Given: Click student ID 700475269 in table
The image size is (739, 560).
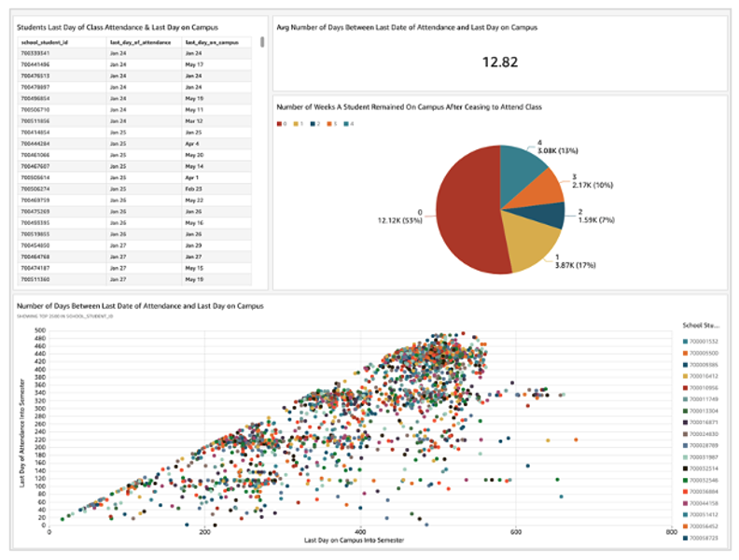Looking at the screenshot, I should click(35, 212).
